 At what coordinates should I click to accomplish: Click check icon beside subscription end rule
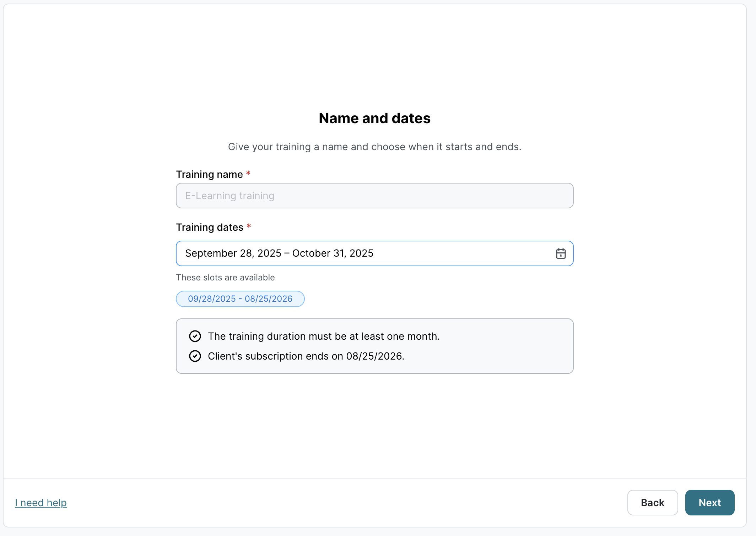[195, 356]
